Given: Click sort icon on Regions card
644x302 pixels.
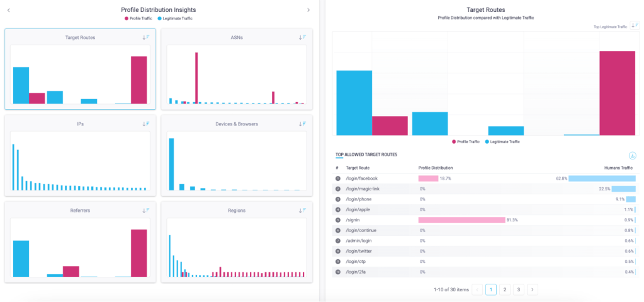Looking at the screenshot, I should tap(303, 210).
